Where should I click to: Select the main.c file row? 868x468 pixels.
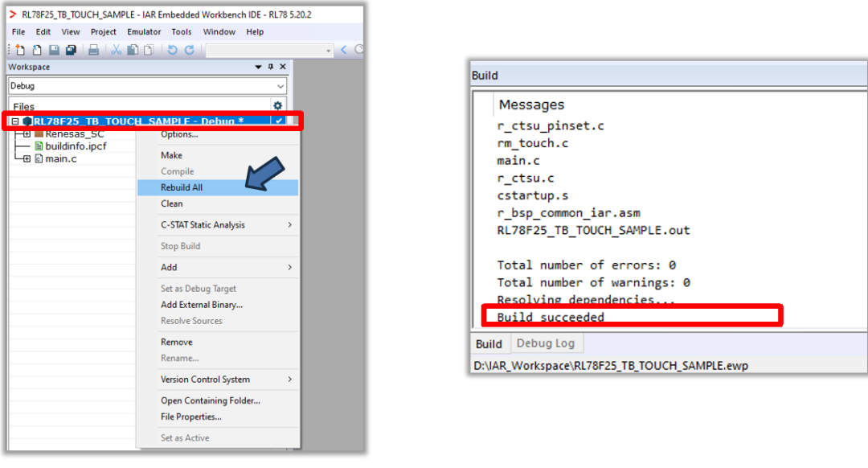[61, 158]
